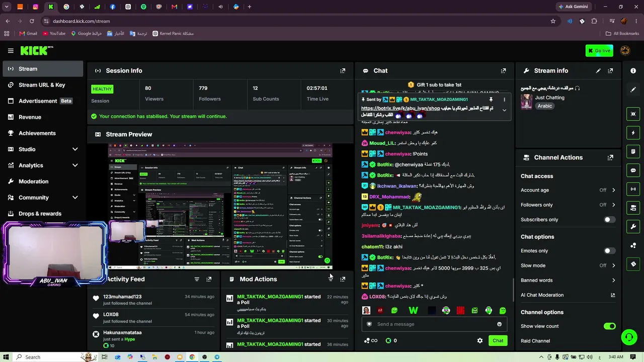Viewport: 644px width, 362px height.
Task: Go to Achievements page
Action: 43,133
